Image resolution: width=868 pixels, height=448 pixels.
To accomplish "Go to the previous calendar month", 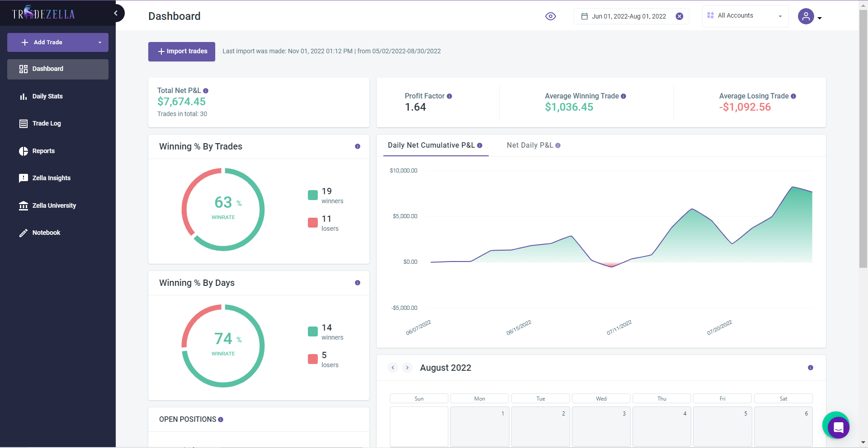I will (x=393, y=368).
